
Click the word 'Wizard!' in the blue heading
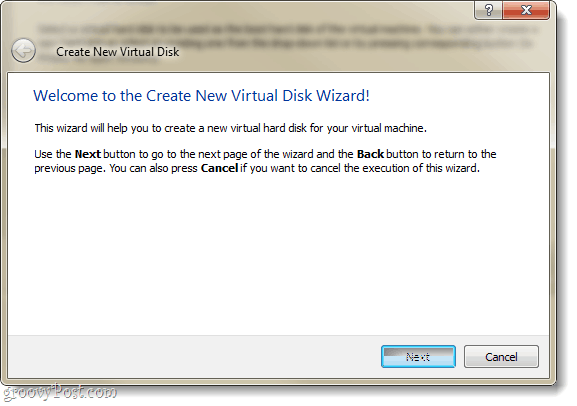coord(343,96)
